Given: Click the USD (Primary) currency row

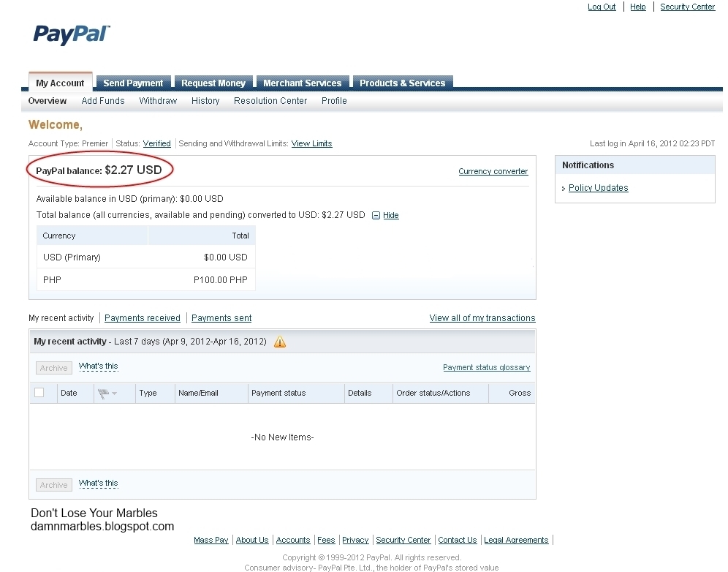Looking at the screenshot, I should tap(145, 257).
